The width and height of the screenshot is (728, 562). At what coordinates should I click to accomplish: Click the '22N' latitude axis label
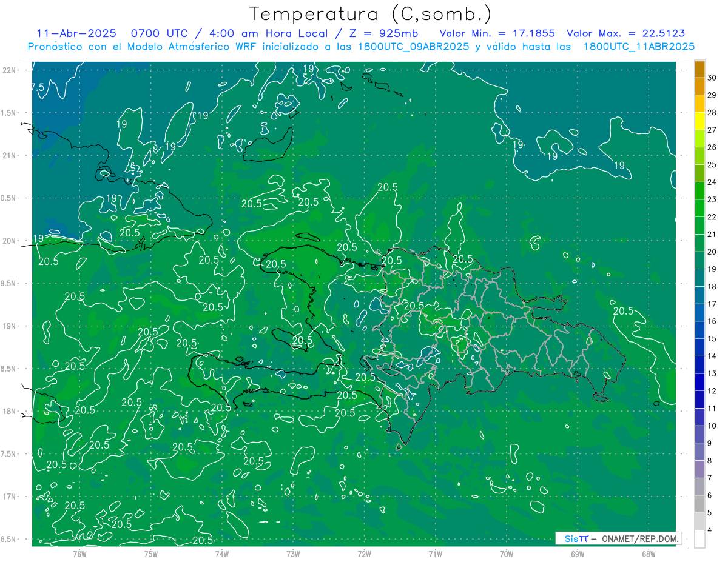click(8, 70)
